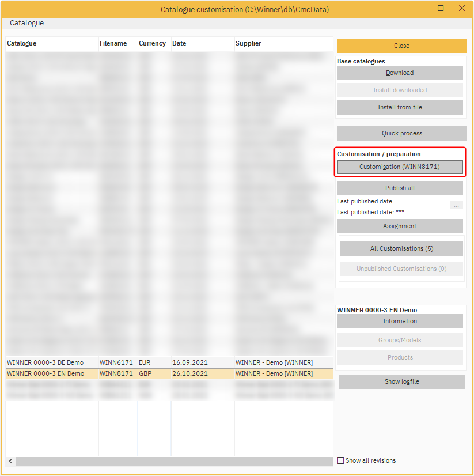Image resolution: width=474 pixels, height=476 pixels.
Task: Click the horizontal scrollbar left arrow
Action: click(10, 462)
